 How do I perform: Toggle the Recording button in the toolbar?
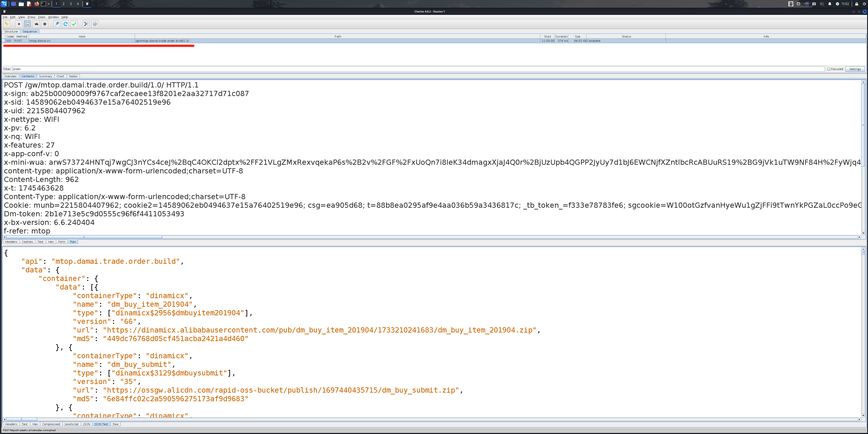click(19, 24)
